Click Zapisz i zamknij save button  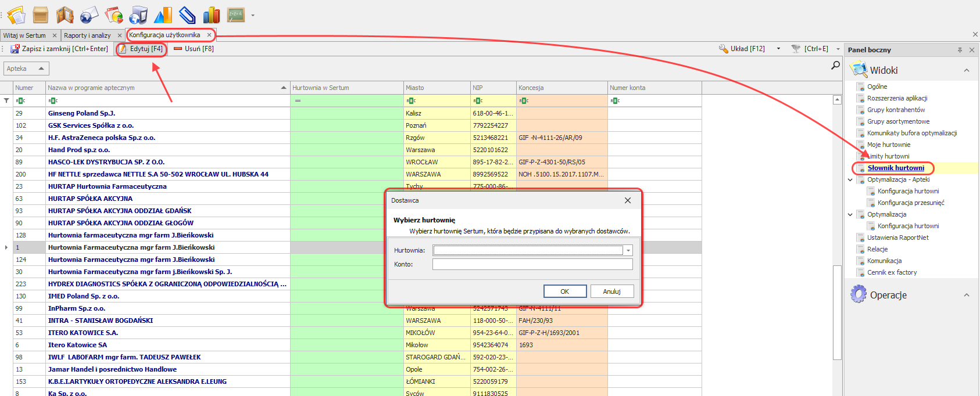[59, 49]
